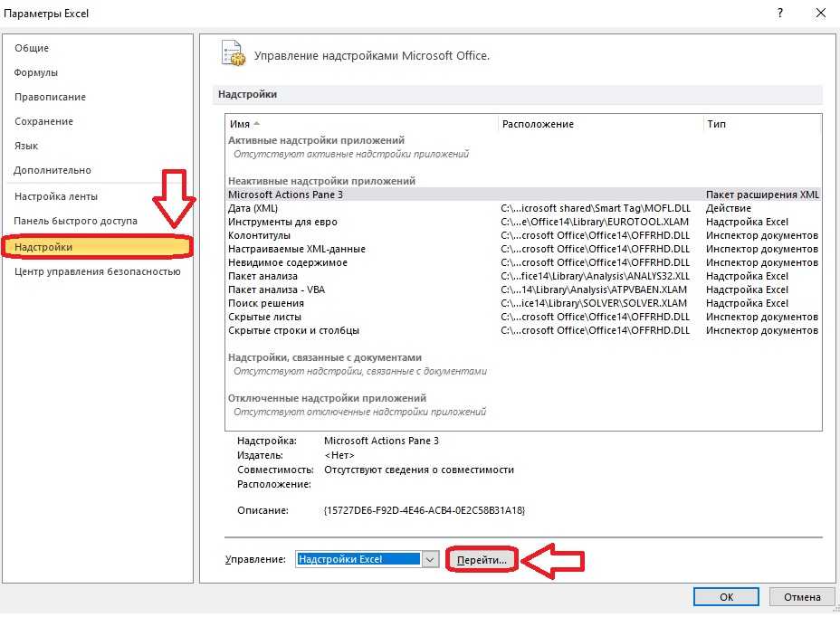This screenshot has width=840, height=617.
Task: Open Центр управления безопасностью section
Action: click(97, 271)
